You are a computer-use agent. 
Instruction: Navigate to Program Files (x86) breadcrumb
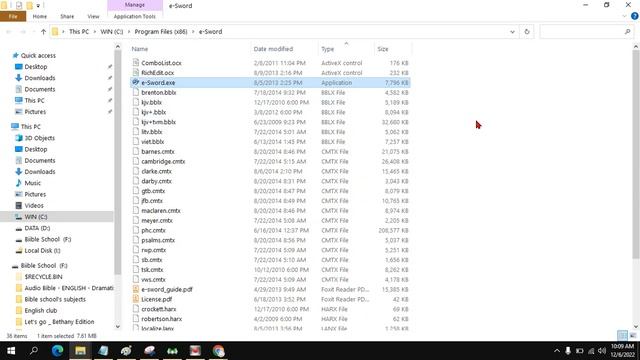click(x=161, y=32)
